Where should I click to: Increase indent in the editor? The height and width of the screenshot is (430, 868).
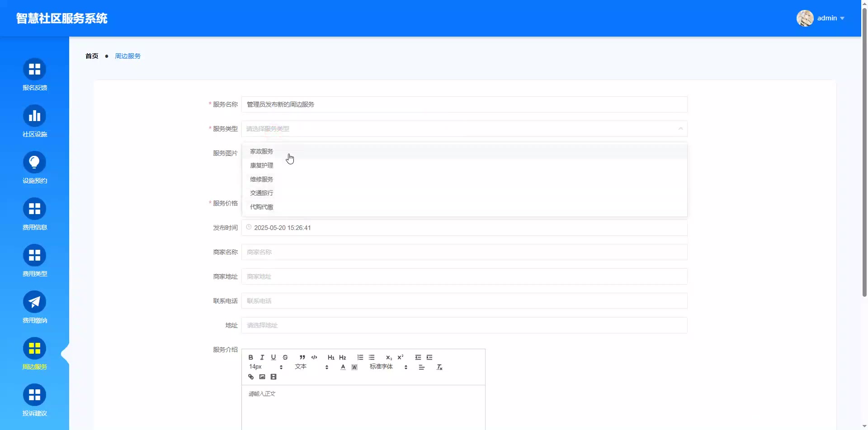click(x=429, y=357)
